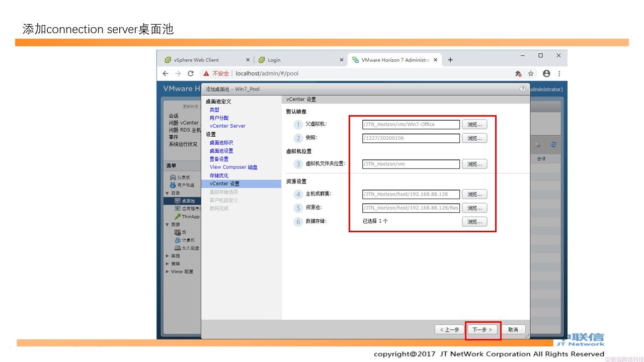This screenshot has width=644, height=362.
Task: Open the 桌面池标识 wizard step
Action: (221, 143)
